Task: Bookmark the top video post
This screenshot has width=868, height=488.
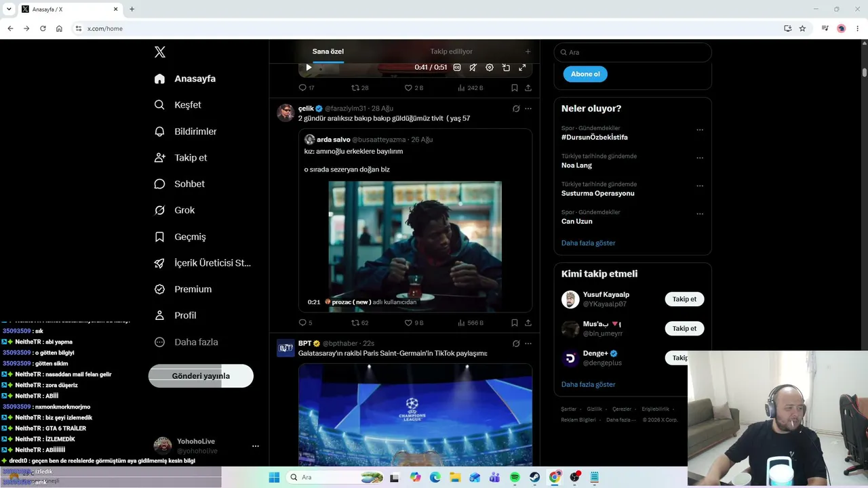Action: [x=515, y=88]
